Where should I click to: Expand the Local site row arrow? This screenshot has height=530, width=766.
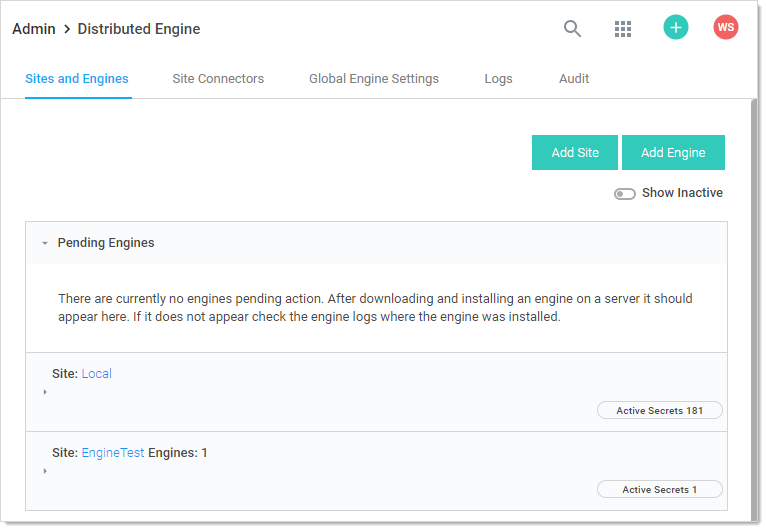pyautogui.click(x=45, y=392)
